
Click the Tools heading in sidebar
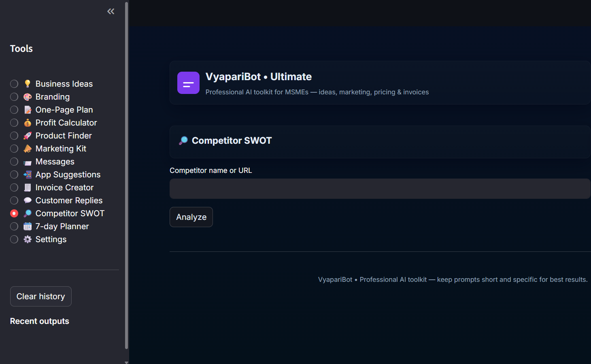(21, 49)
